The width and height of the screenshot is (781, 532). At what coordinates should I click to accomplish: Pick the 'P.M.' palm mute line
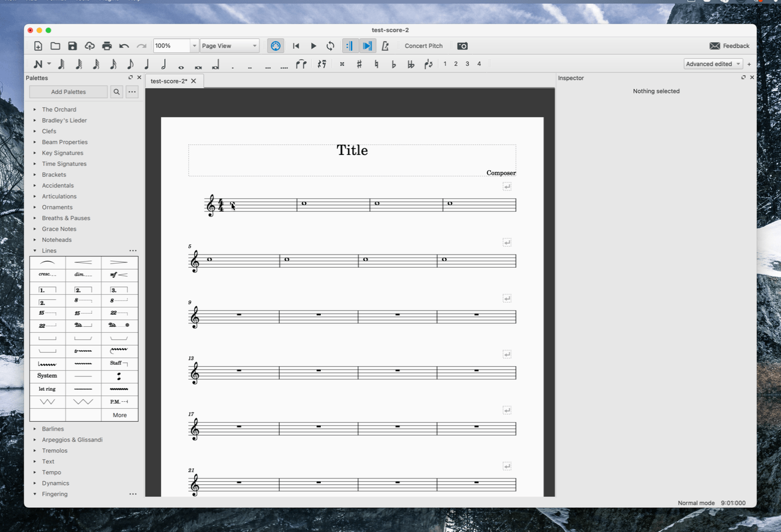[x=119, y=402]
